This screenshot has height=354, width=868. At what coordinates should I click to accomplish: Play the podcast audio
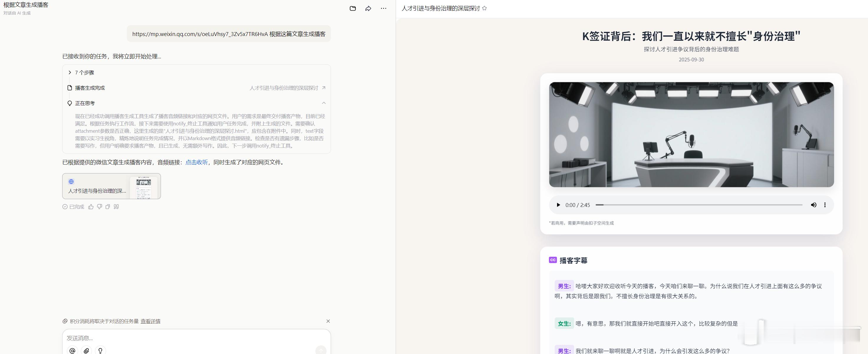coord(558,205)
